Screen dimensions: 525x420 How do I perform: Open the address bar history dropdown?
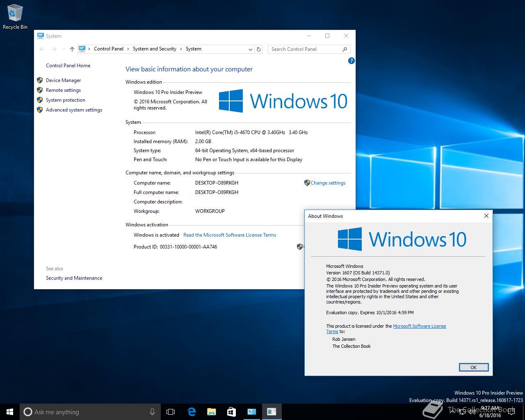[x=250, y=49]
